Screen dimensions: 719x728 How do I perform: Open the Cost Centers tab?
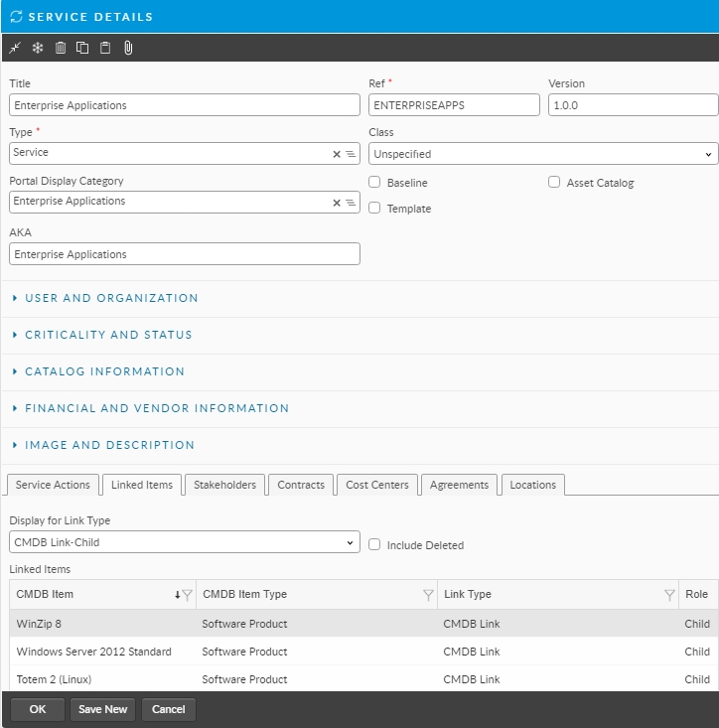click(x=376, y=485)
